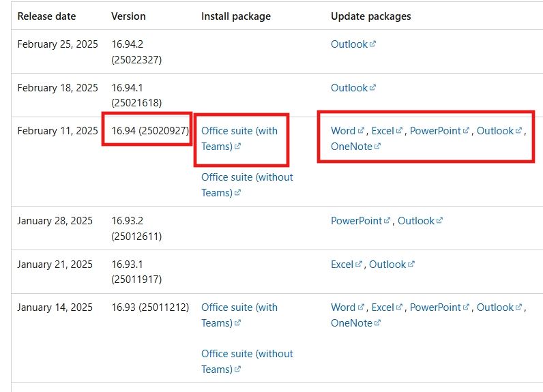
Task: Open Word update package for February 11, 2025
Action: (347, 131)
